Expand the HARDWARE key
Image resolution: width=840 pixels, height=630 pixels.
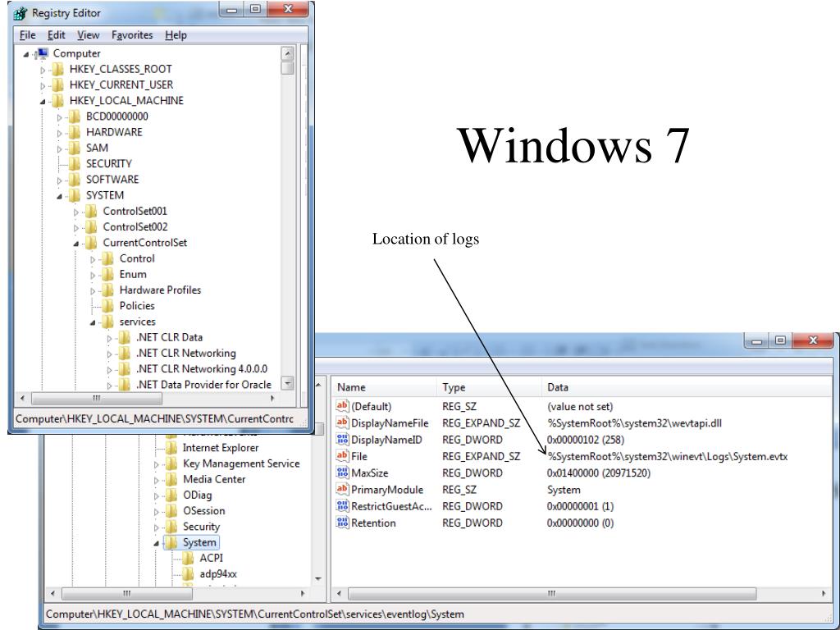click(59, 133)
